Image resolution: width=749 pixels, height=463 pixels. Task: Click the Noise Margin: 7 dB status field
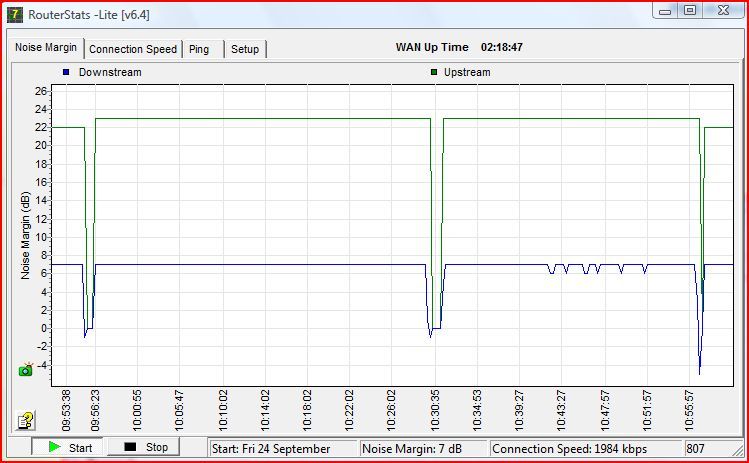[x=423, y=448]
